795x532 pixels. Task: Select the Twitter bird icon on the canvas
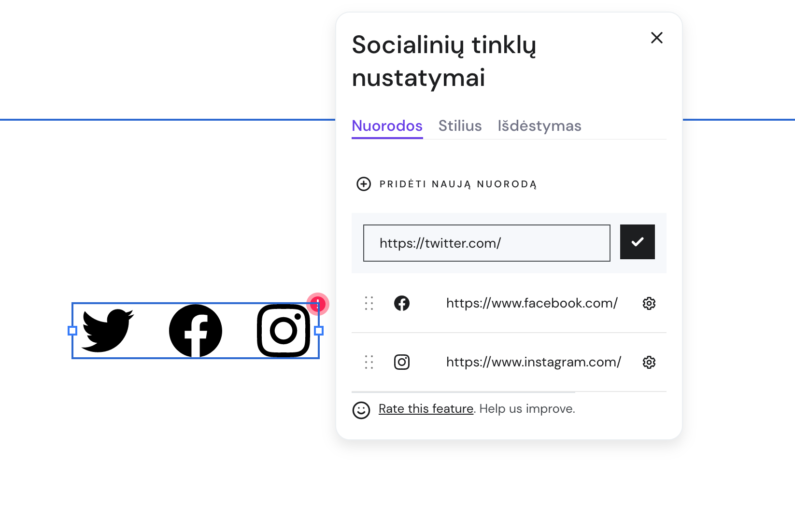pos(108,331)
